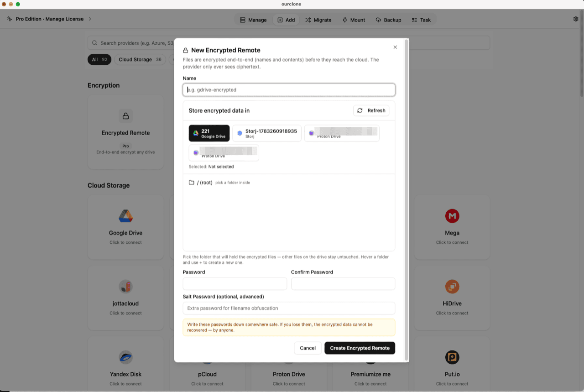Click the sparkle icon by Pro Edition
Viewport: 584px width, 392px height.
pyautogui.click(x=10, y=19)
